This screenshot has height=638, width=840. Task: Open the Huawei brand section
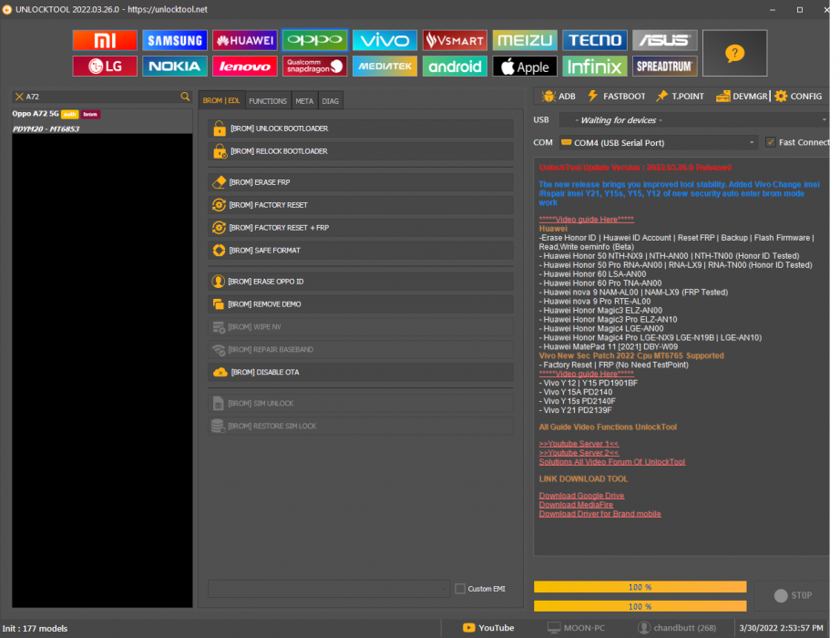tap(245, 40)
